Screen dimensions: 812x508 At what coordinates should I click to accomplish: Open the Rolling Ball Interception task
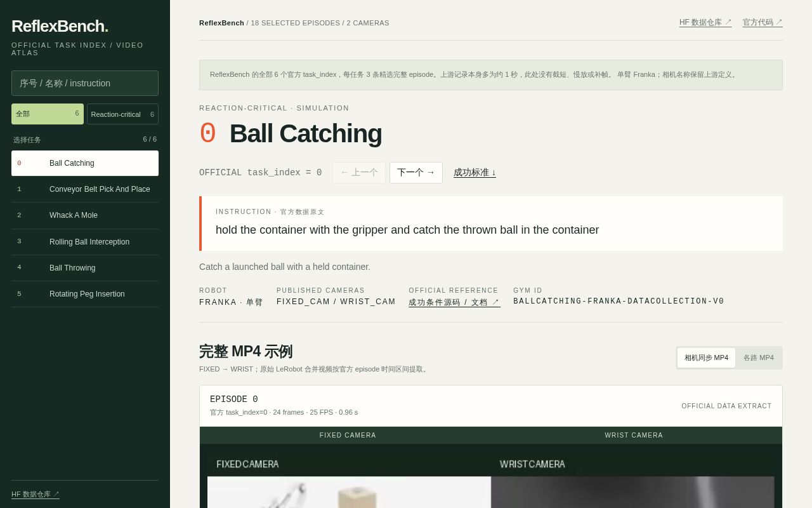(x=85, y=242)
